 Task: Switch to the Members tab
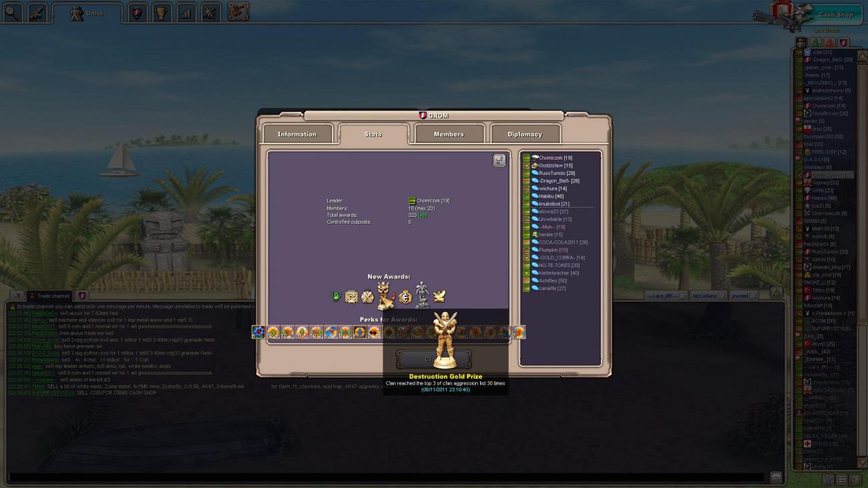point(449,134)
